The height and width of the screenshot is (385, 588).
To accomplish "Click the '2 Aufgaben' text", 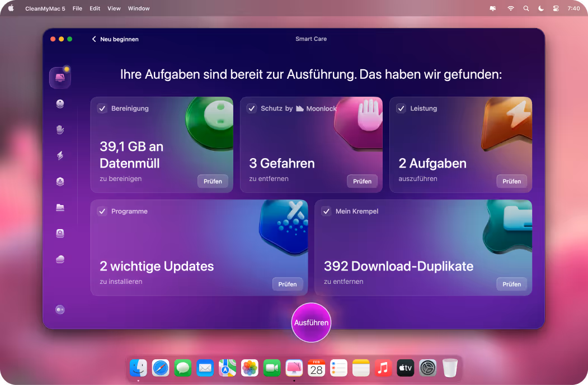I will point(433,163).
